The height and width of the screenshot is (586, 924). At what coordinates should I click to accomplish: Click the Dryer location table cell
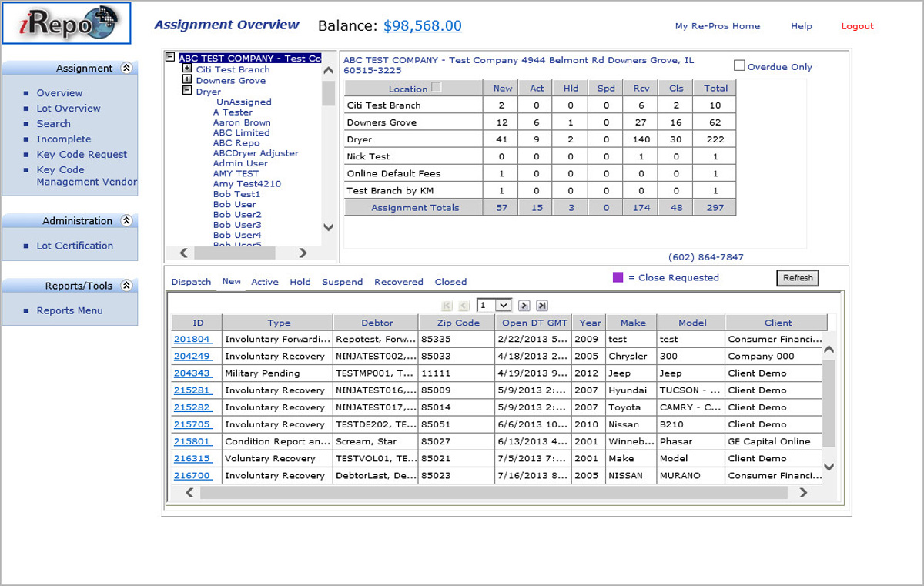tap(414, 139)
